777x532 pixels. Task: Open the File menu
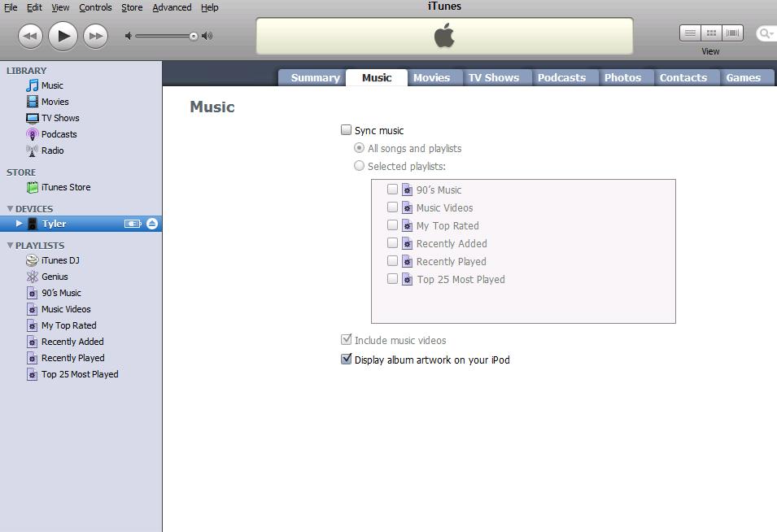[11, 7]
